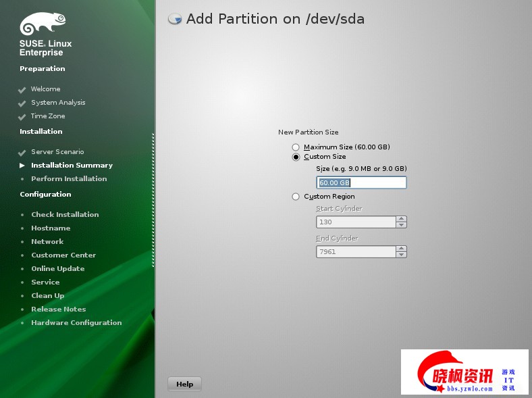Click the Start Cylinder number field
Image resolution: width=532 pixels, height=398 pixels.
[356, 222]
